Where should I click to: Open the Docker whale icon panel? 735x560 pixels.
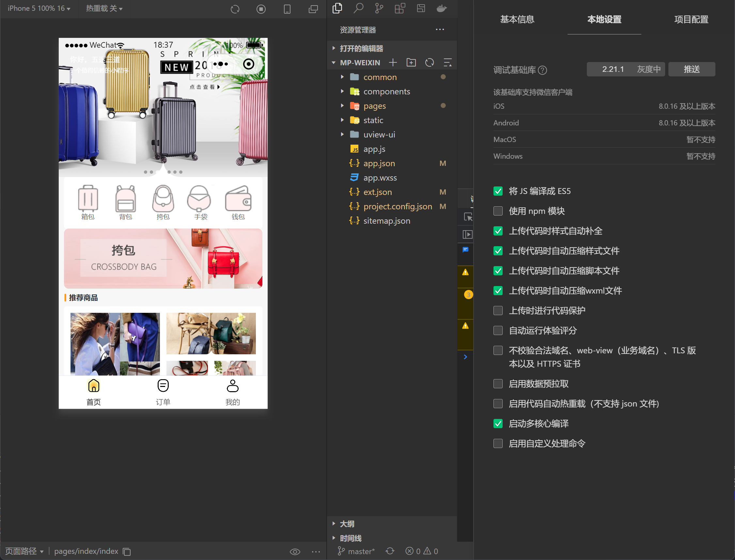(442, 8)
